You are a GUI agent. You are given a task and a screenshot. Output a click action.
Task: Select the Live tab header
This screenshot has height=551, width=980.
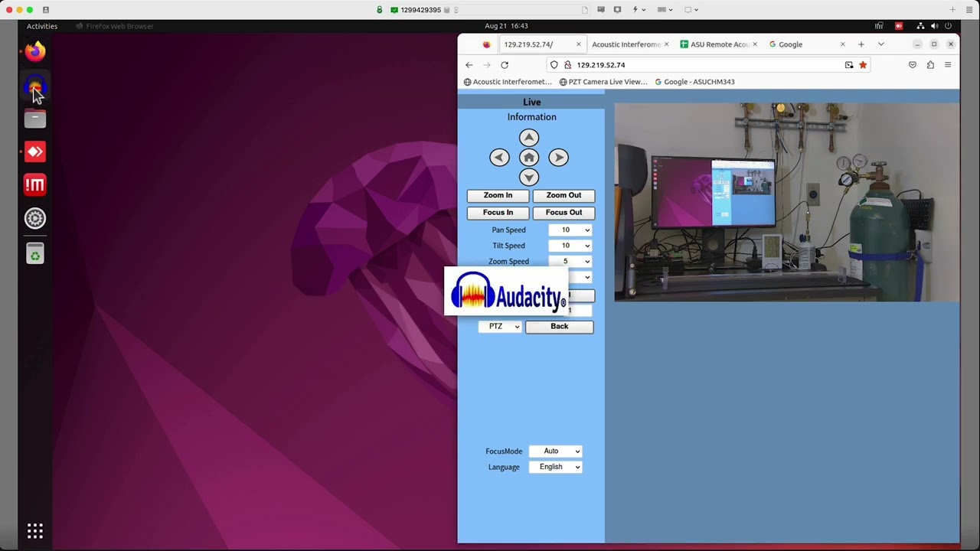(x=531, y=103)
